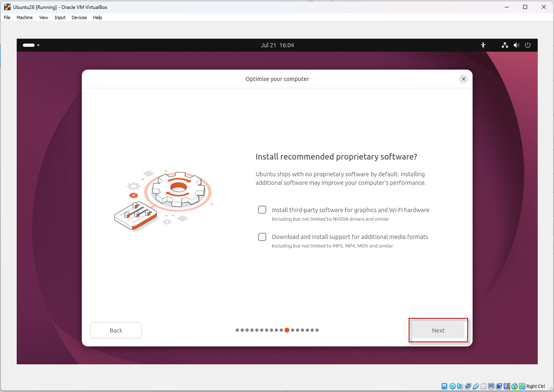This screenshot has width=554, height=392.
Task: Minimize the VirtualBox window
Action: (507, 7)
